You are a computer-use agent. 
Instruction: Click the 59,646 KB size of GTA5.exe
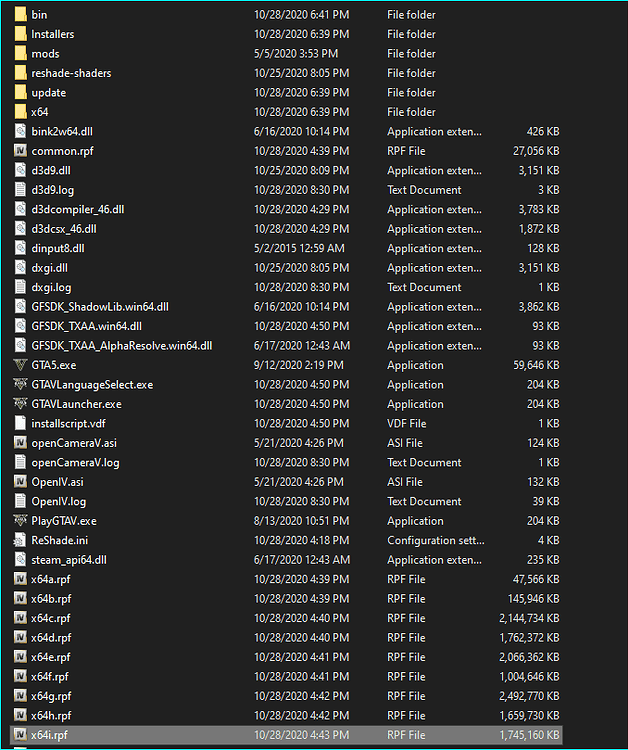pyautogui.click(x=536, y=365)
